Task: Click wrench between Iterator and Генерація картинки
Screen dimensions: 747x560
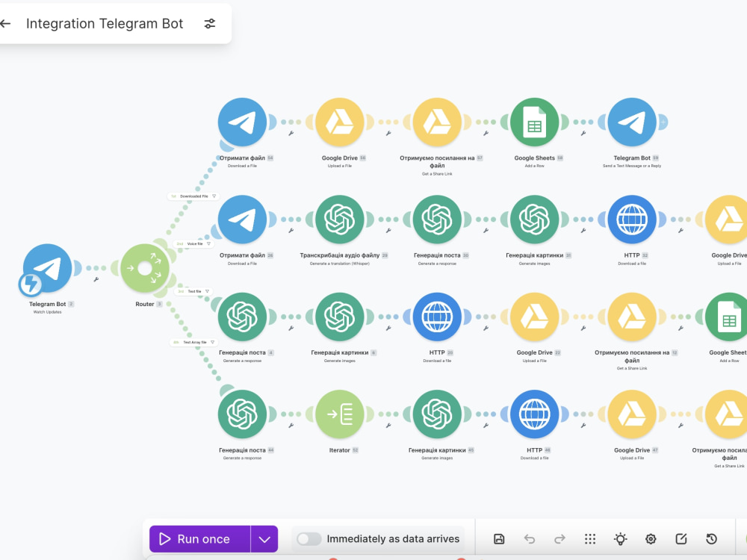Action: 388,426
